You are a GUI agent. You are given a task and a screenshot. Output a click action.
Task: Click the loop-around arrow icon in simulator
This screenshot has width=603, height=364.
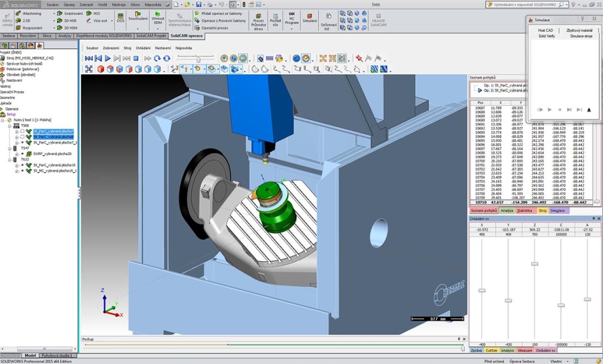tap(157, 59)
